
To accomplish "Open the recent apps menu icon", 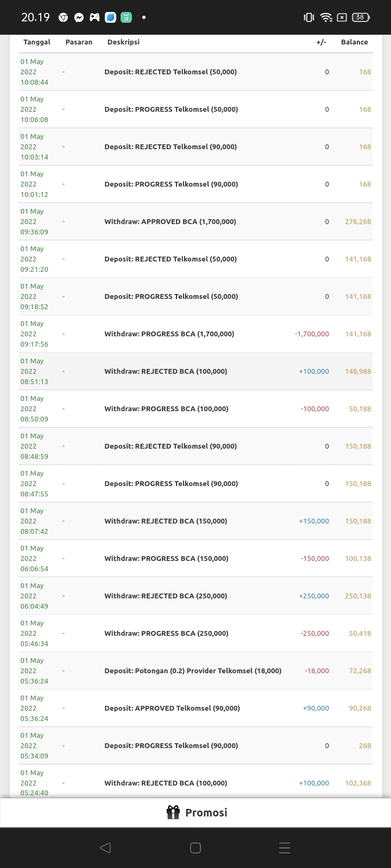I will [284, 848].
